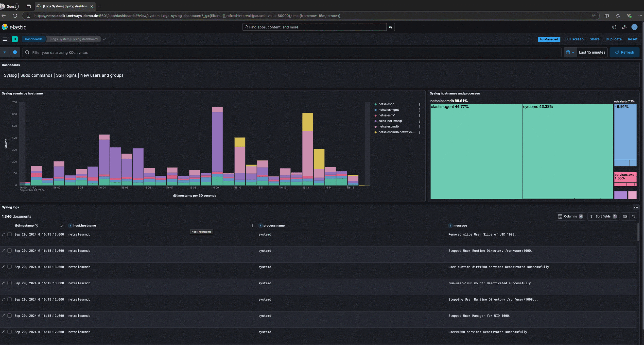Open the add filter plus icon
The width and height of the screenshot is (644, 345).
pyautogui.click(x=15, y=52)
